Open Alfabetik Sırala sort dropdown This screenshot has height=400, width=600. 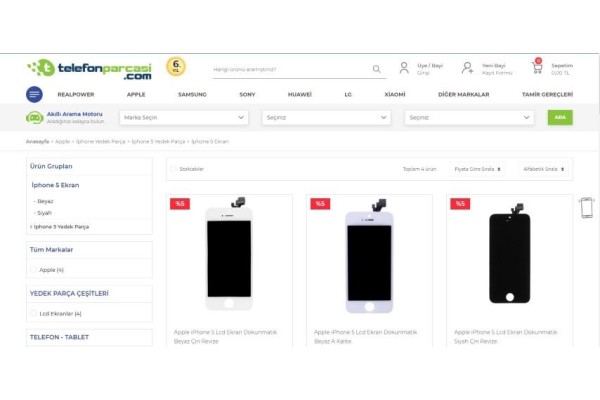tap(543, 169)
